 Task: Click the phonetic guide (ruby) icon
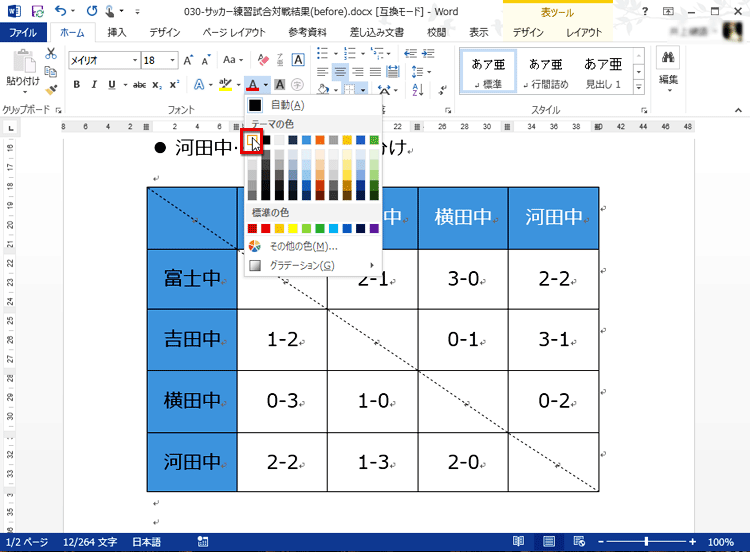280,60
